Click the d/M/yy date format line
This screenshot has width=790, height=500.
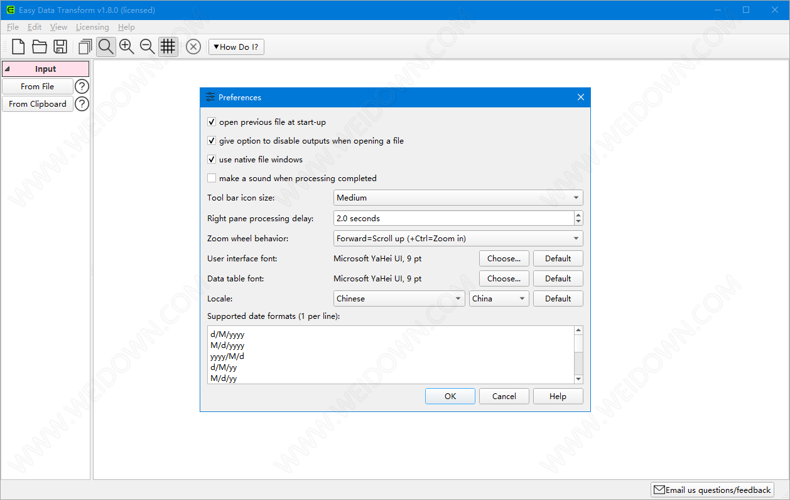pyautogui.click(x=223, y=367)
